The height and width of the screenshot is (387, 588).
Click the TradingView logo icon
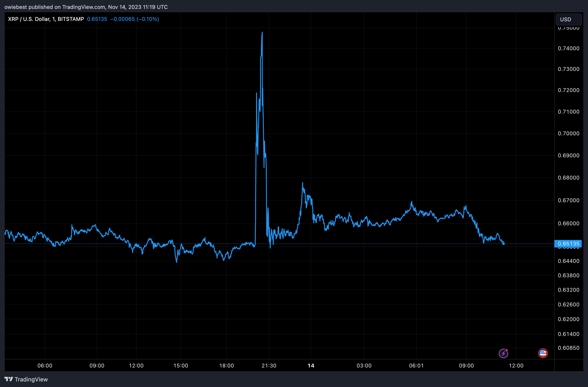pyautogui.click(x=9, y=379)
